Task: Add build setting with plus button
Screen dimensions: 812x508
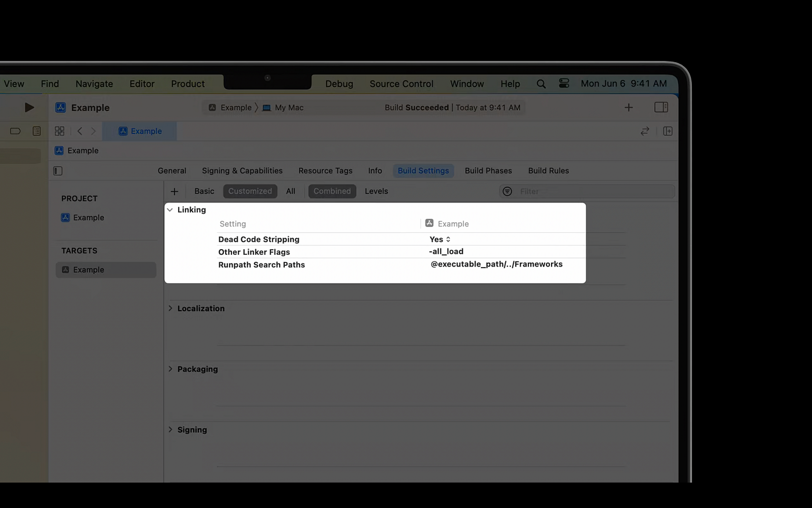Action: point(175,191)
